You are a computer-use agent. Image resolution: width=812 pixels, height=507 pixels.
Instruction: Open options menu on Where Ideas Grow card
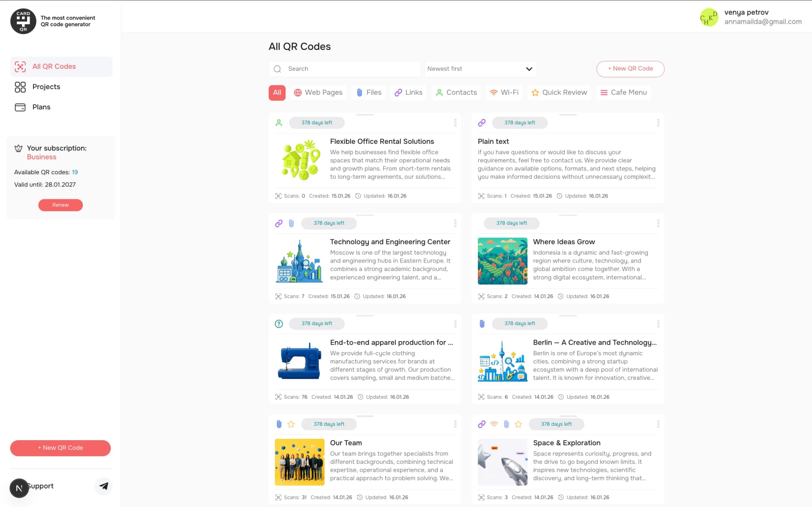point(658,223)
